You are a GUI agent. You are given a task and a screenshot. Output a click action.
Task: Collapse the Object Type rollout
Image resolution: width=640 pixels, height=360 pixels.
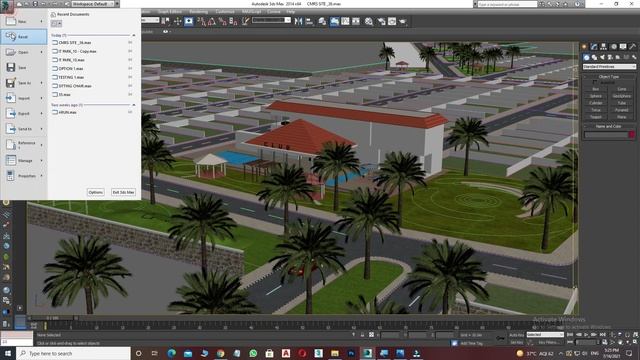pos(609,77)
